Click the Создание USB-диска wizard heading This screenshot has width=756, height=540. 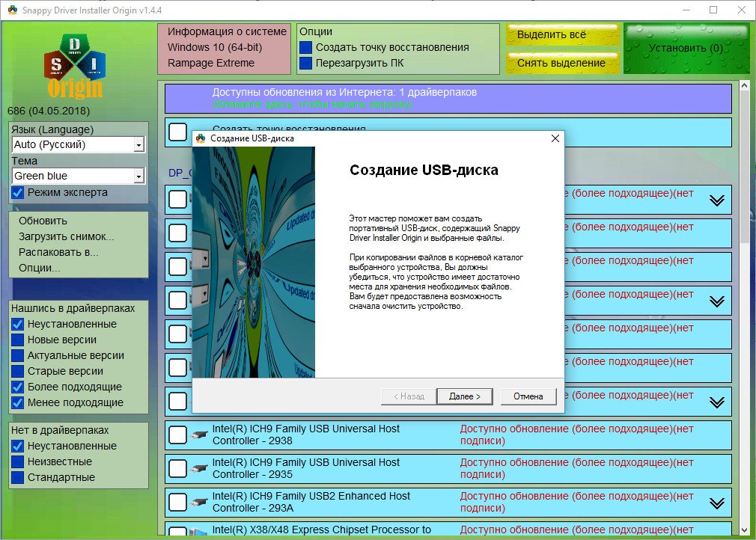click(424, 170)
